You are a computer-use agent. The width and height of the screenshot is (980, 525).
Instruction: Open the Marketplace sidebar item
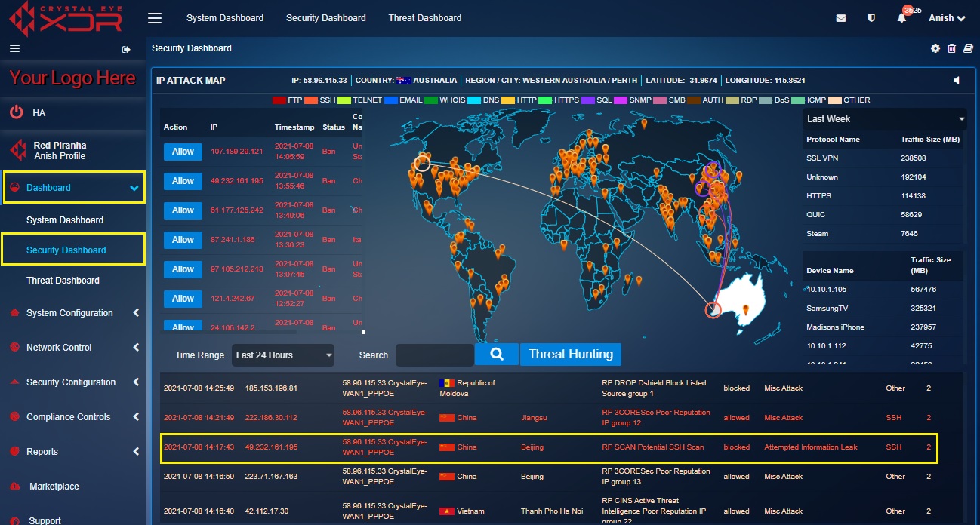[x=54, y=487]
